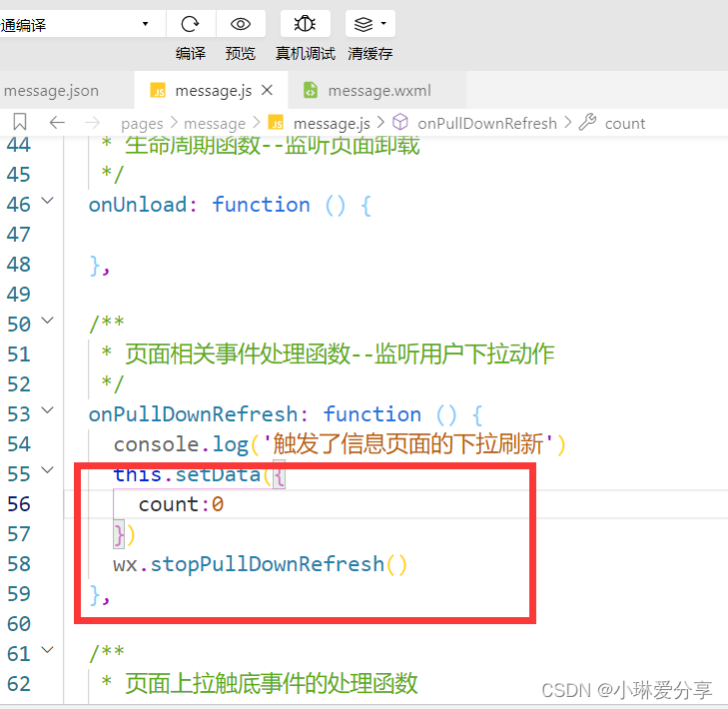Click the bookmark icon in breadcrumb bar
Image resolution: width=728 pixels, height=709 pixels.
point(20,122)
